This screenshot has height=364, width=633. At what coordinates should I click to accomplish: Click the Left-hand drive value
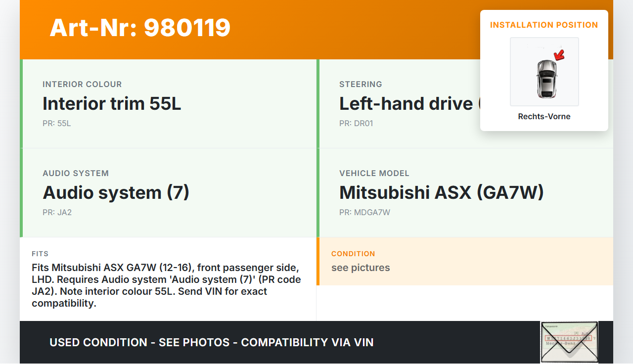[409, 104]
